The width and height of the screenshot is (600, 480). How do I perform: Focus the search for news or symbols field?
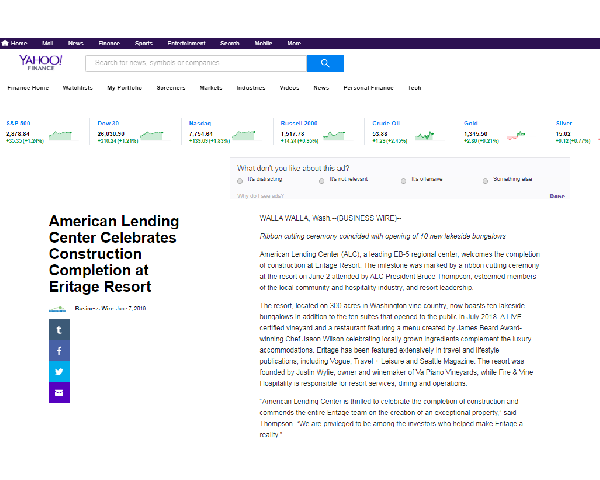(x=196, y=63)
